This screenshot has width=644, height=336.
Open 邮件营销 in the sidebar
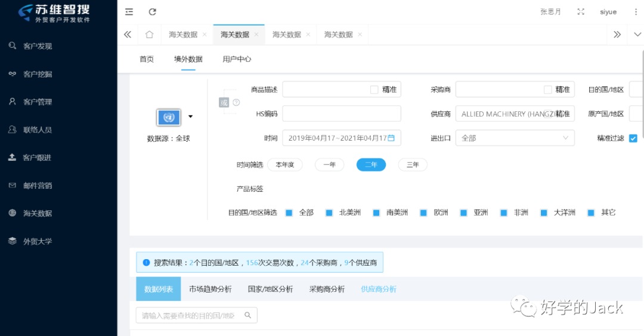click(x=38, y=185)
